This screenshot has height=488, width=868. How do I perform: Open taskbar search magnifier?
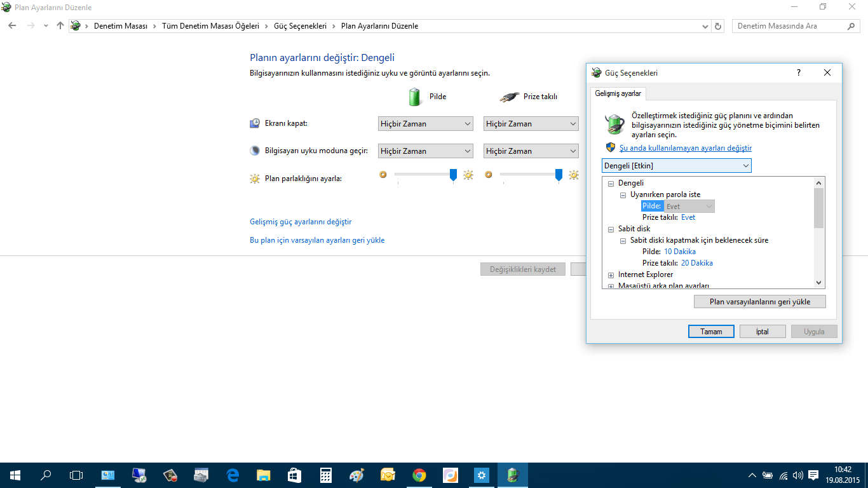[46, 475]
